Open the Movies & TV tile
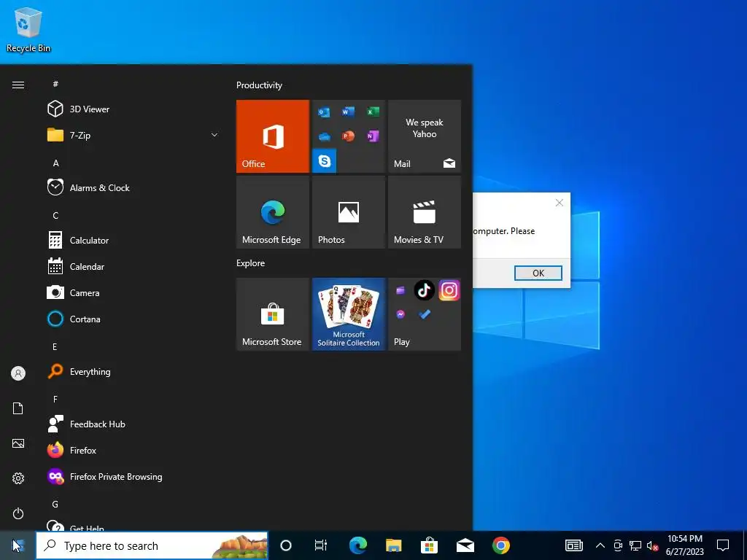The image size is (747, 560). pyautogui.click(x=425, y=212)
